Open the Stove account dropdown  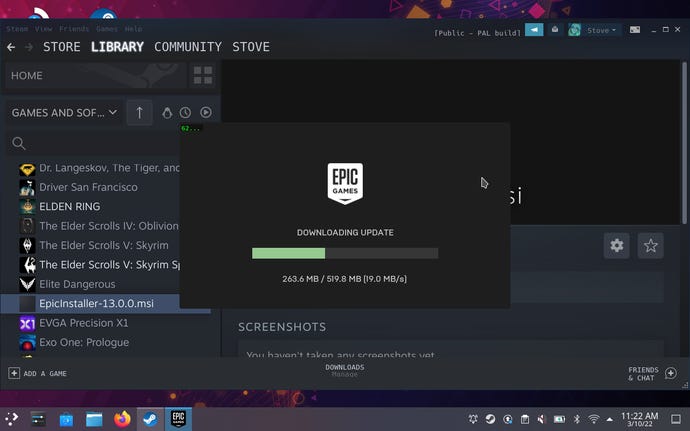601,30
